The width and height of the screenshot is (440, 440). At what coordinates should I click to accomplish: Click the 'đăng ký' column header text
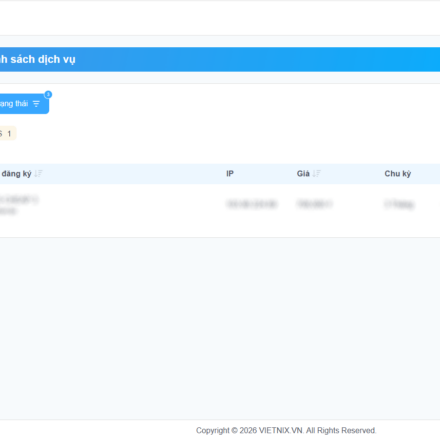click(x=16, y=174)
